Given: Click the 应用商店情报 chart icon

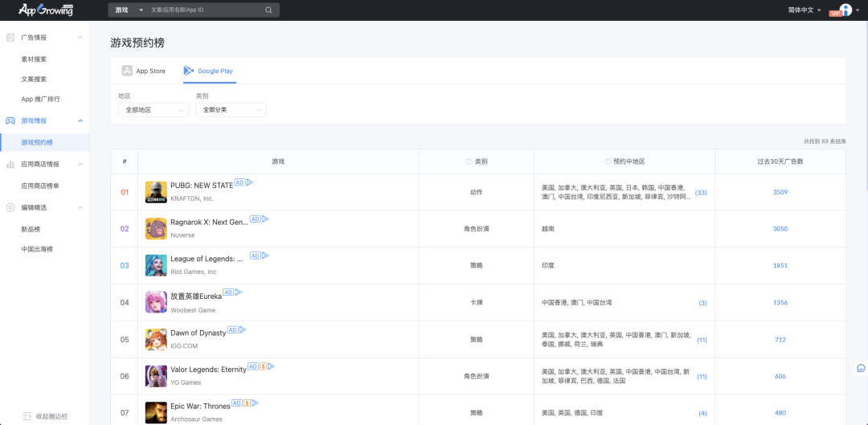Looking at the screenshot, I should pos(10,165).
